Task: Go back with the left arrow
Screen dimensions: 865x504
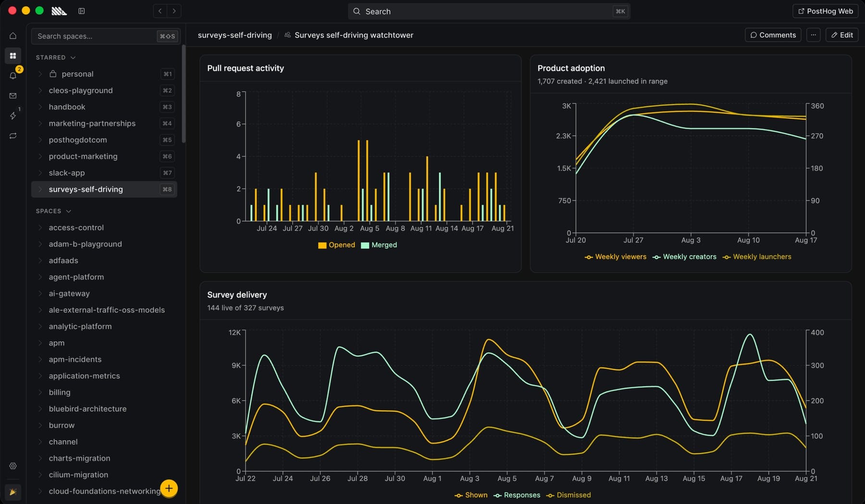Action: (160, 11)
